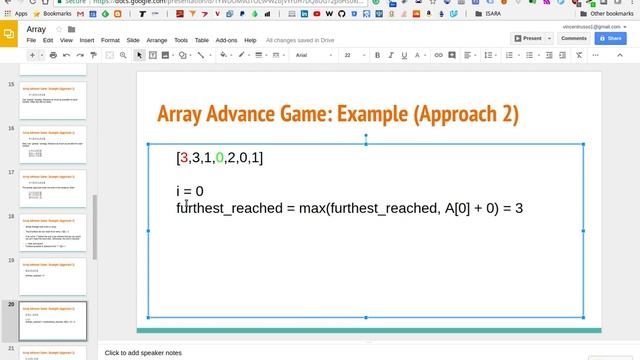This screenshot has width=640, height=360.
Task: Toggle Underline formatting
Action: 404,55
